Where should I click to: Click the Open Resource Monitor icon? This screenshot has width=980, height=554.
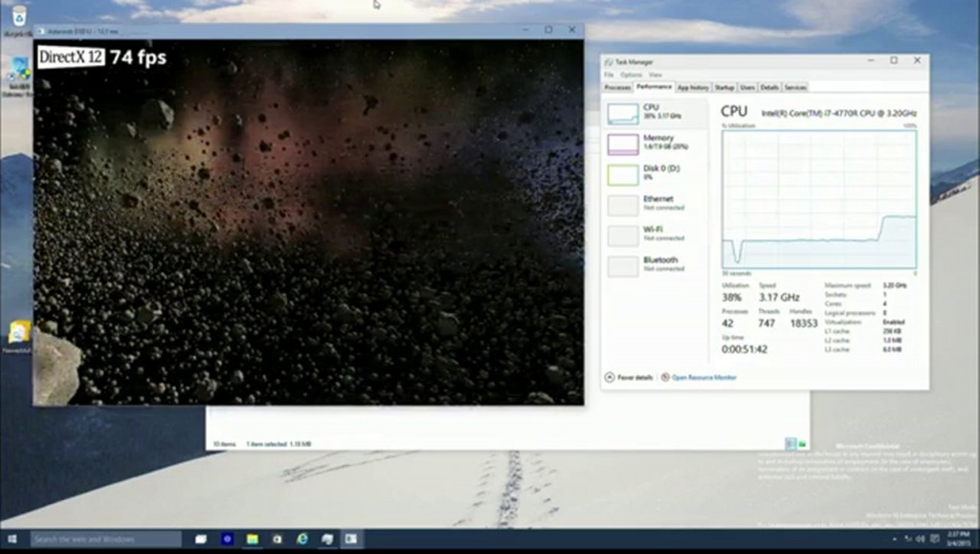tap(665, 378)
